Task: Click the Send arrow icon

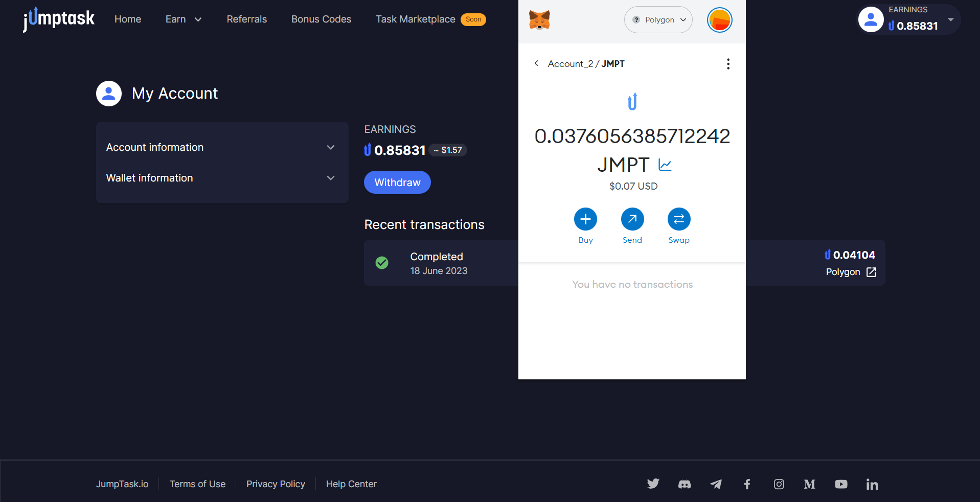Action: click(632, 219)
